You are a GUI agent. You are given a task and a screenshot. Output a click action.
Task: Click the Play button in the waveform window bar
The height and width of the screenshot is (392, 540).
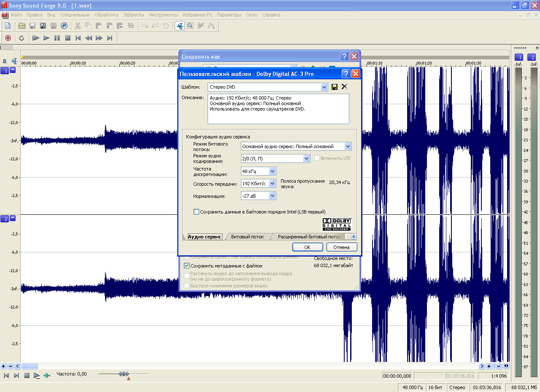pyautogui.click(x=37, y=375)
